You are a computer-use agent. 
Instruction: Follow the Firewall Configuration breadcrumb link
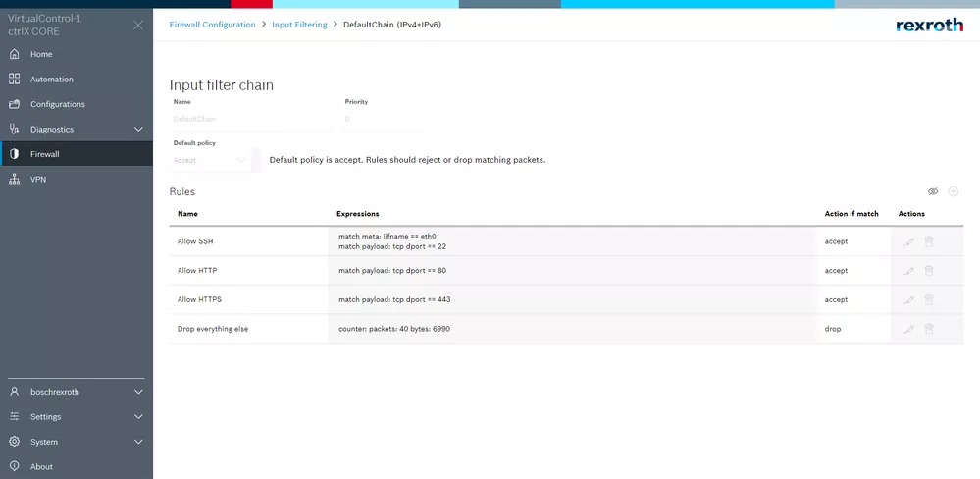pyautogui.click(x=212, y=25)
